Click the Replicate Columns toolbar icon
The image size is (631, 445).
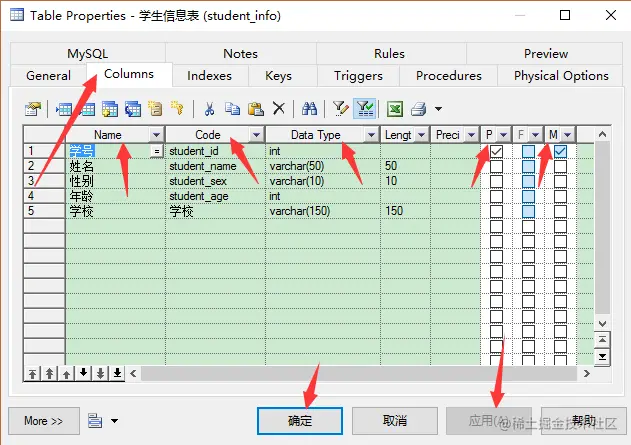click(133, 109)
